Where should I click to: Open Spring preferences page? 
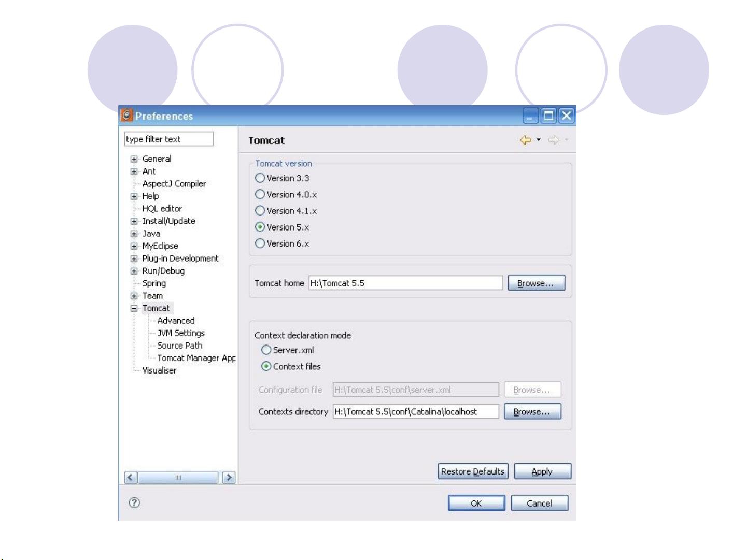(154, 283)
